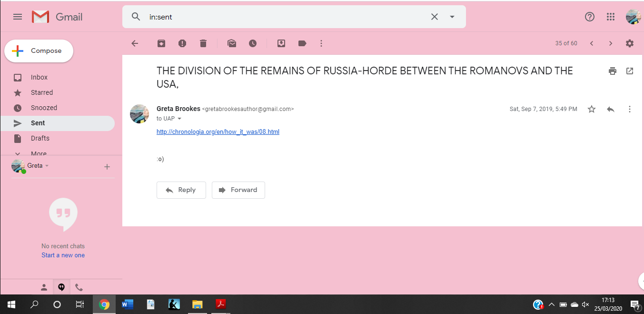Go to the Drafts folder
Viewport: 644px width, 314px height.
40,138
